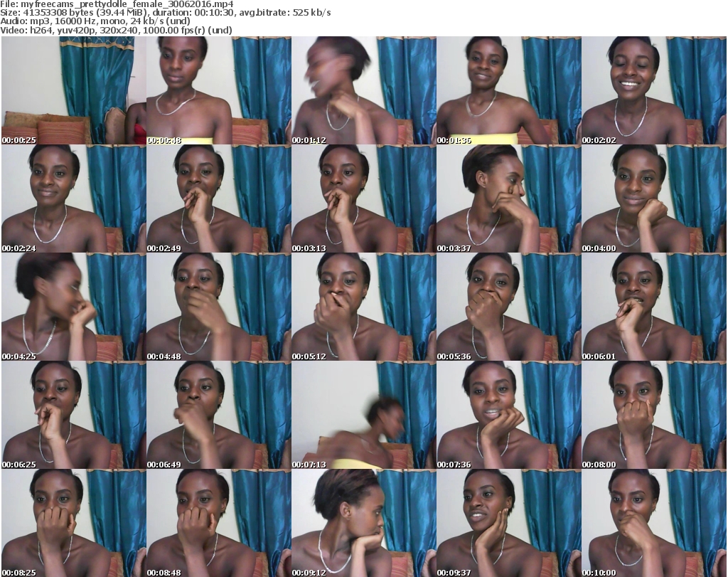
Task: Pick the frame marked 00:04:25
Action: coord(73,307)
